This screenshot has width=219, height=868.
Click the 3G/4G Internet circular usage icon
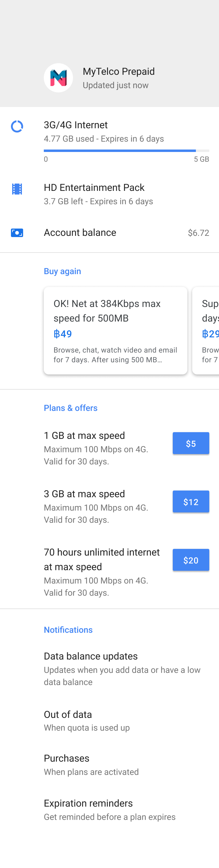[x=17, y=126]
